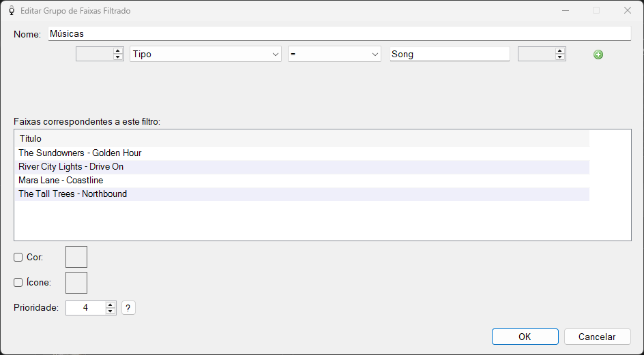Open the Cor color swatch box
This screenshot has width=644, height=355.
click(76, 257)
